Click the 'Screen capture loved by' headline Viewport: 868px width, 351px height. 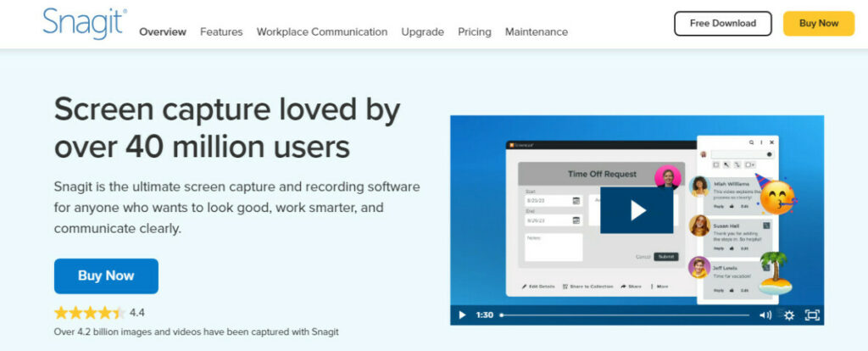pyautogui.click(x=227, y=111)
